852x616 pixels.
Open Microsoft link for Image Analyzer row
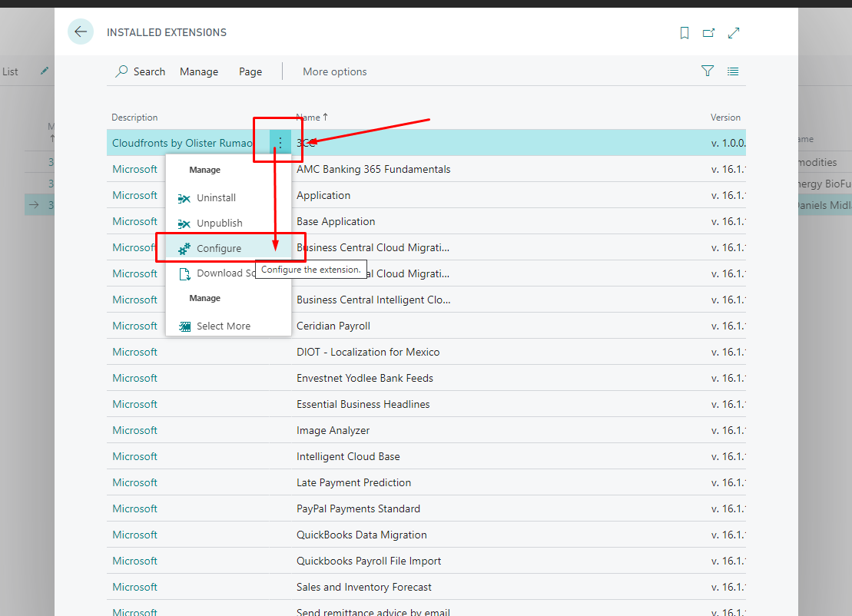[134, 430]
